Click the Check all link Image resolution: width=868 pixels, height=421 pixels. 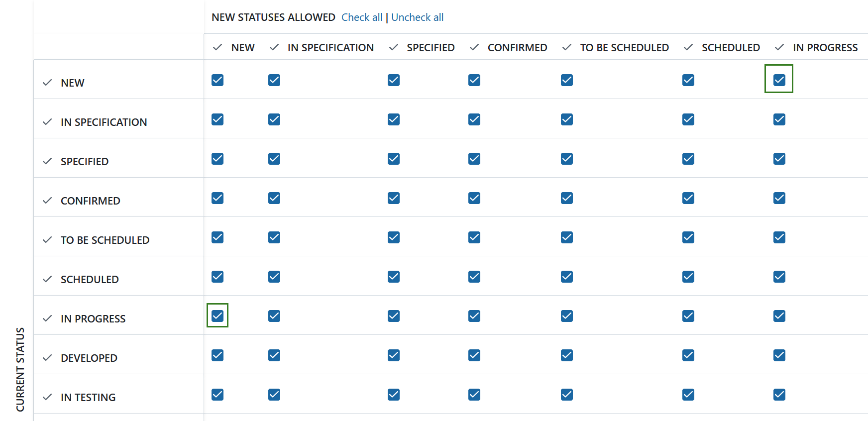click(362, 17)
